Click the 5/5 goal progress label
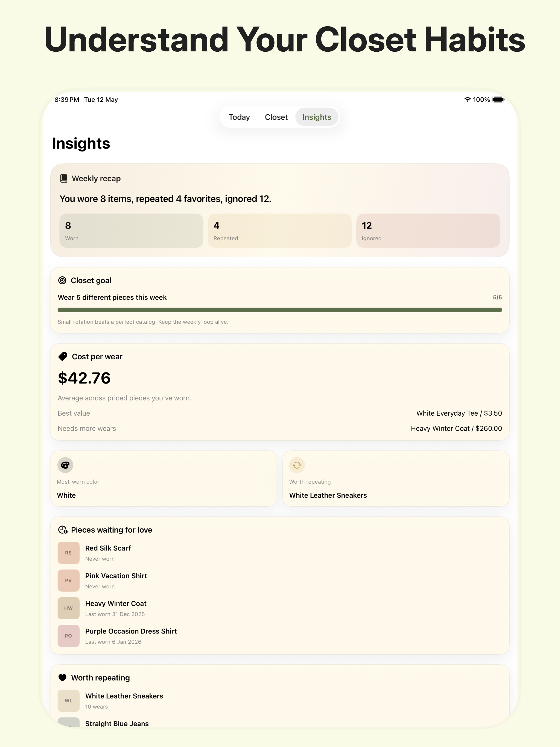This screenshot has width=560, height=747. pos(497,297)
